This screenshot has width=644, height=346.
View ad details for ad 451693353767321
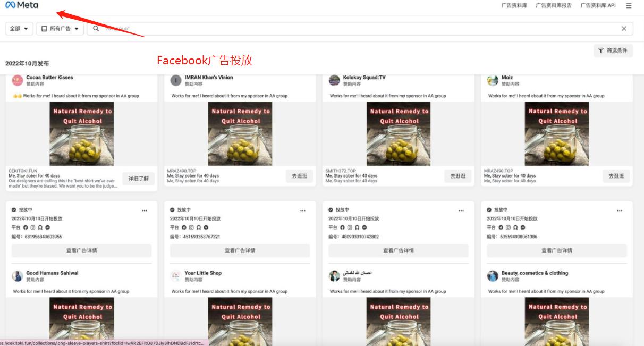pos(240,250)
